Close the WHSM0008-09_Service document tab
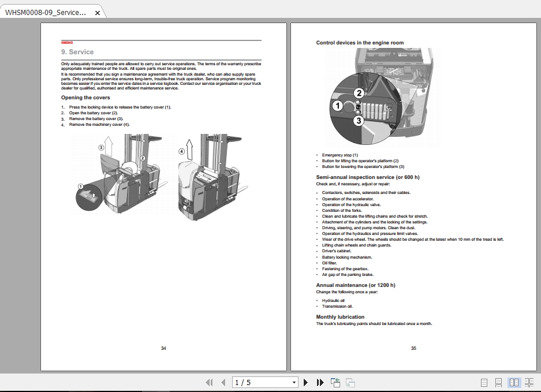The image size is (541, 392). click(x=97, y=12)
